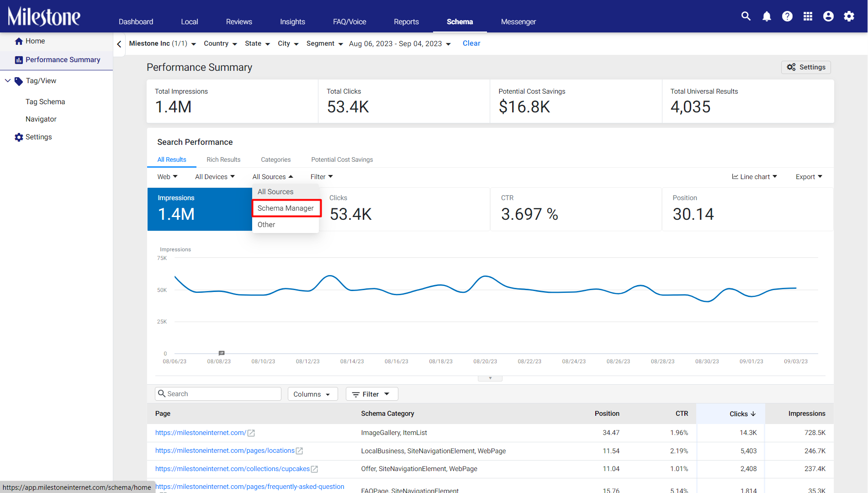The image size is (868, 493).
Task: Select the CTR metric card
Action: point(576,209)
